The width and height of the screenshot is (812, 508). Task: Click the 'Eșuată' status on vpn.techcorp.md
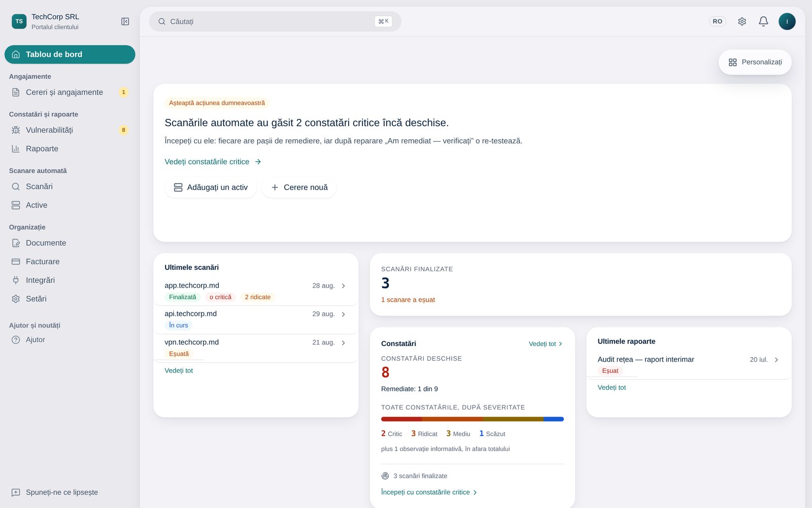click(x=179, y=354)
